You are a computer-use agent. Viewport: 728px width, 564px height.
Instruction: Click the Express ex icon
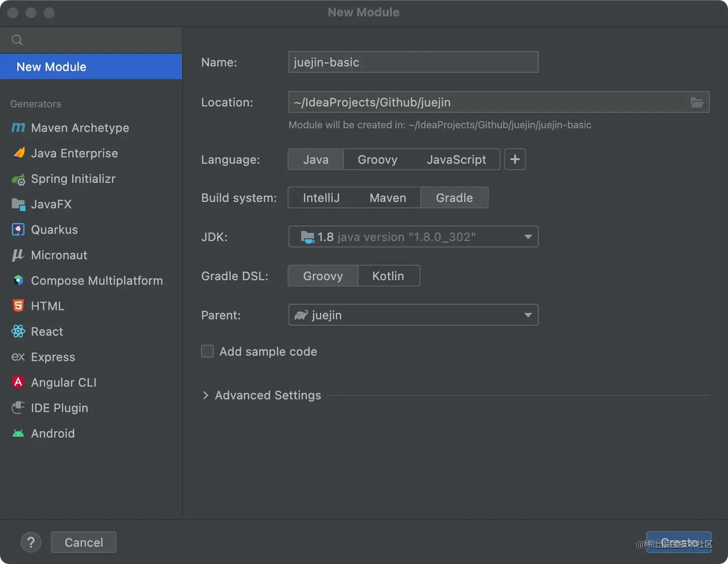pyautogui.click(x=18, y=357)
